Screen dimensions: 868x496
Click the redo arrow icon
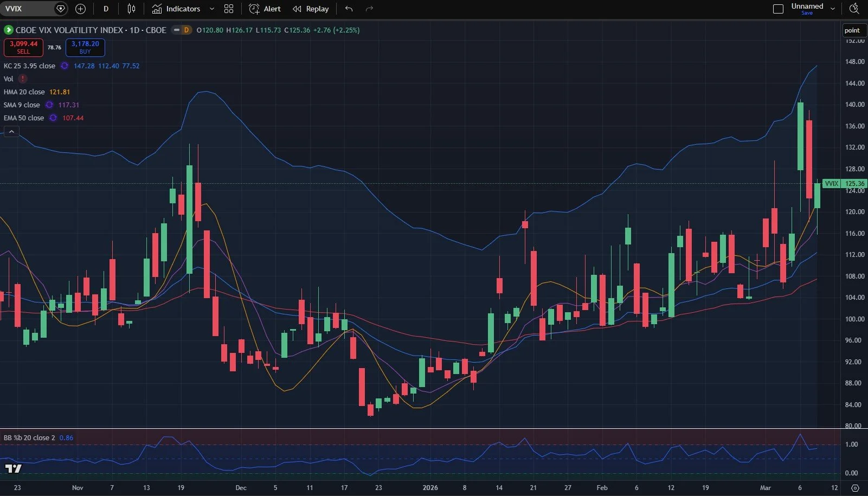click(x=369, y=9)
